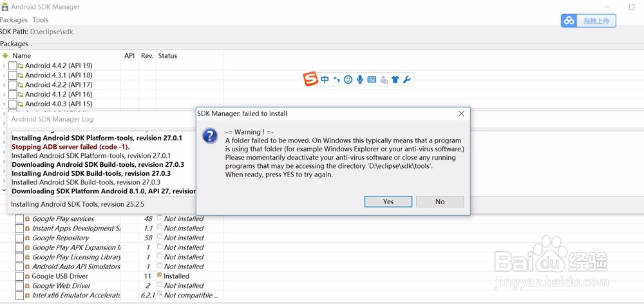Check the Android 4.0.3 (API 15) checkbox
This screenshot has height=304, width=644.
13,104
